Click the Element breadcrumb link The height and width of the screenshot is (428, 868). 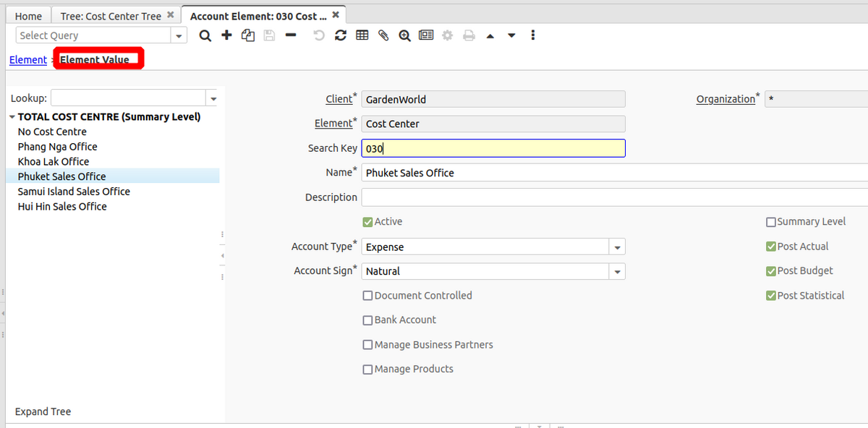pyautogui.click(x=28, y=60)
